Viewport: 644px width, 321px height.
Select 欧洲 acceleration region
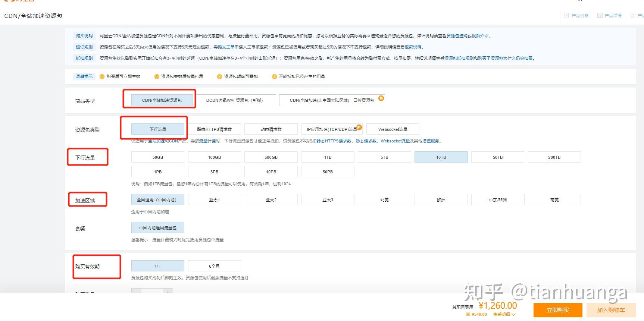(x=441, y=200)
